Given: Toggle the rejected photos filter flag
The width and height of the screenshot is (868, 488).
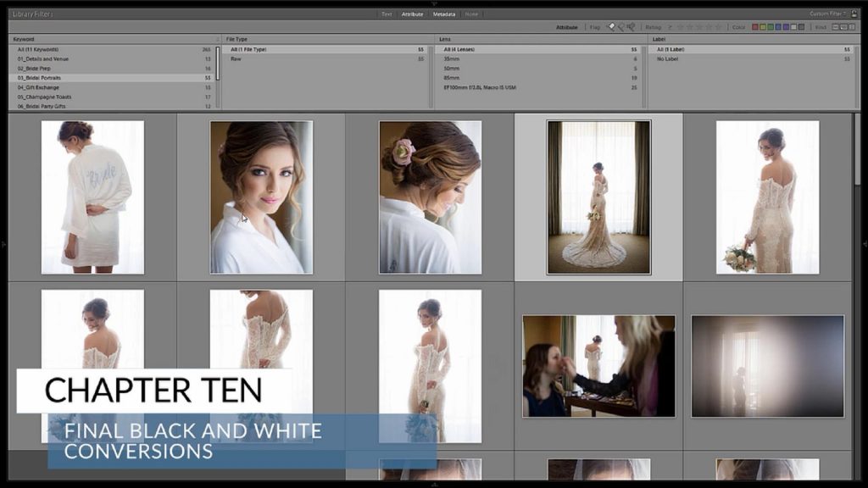Looking at the screenshot, I should (631, 27).
